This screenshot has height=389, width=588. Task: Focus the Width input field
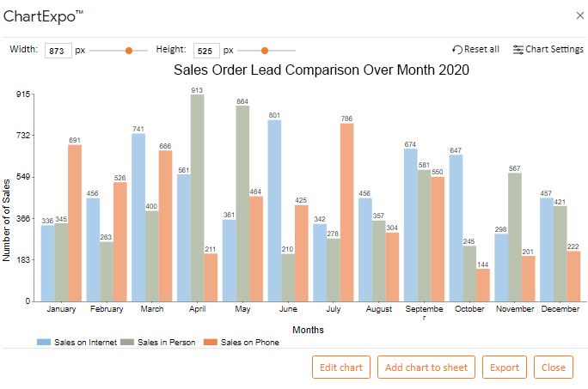click(58, 51)
